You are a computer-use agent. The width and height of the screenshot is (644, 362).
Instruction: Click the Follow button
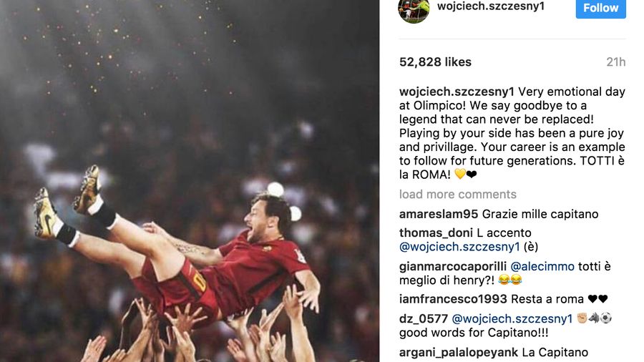pyautogui.click(x=600, y=8)
